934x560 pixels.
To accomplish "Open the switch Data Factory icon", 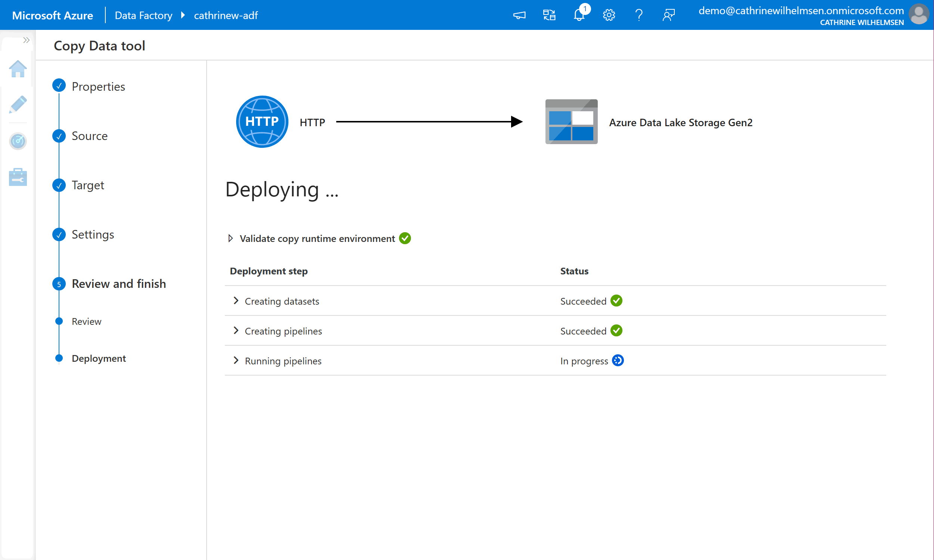I will click(x=549, y=15).
